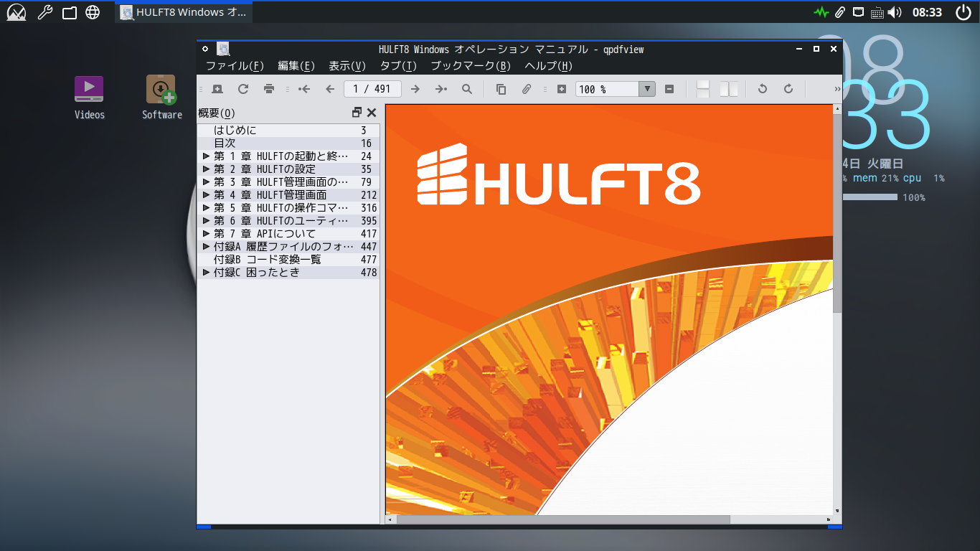
Task: Float the 概要 outline panel
Action: (x=357, y=113)
